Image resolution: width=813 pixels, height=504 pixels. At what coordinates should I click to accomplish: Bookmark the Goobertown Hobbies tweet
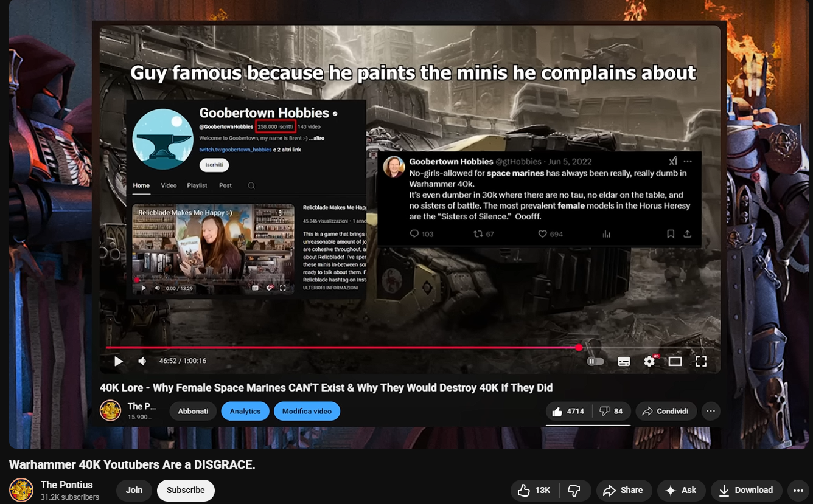(671, 234)
